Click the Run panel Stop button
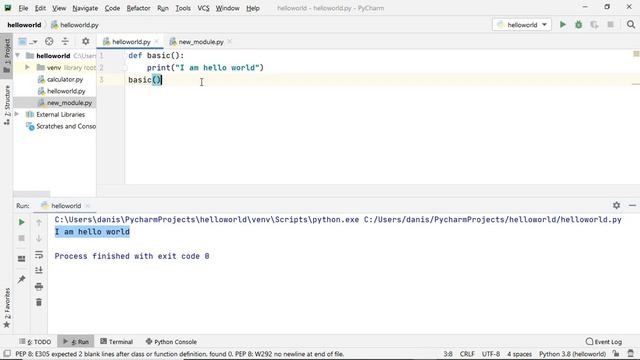The image size is (640, 360). coord(22,238)
